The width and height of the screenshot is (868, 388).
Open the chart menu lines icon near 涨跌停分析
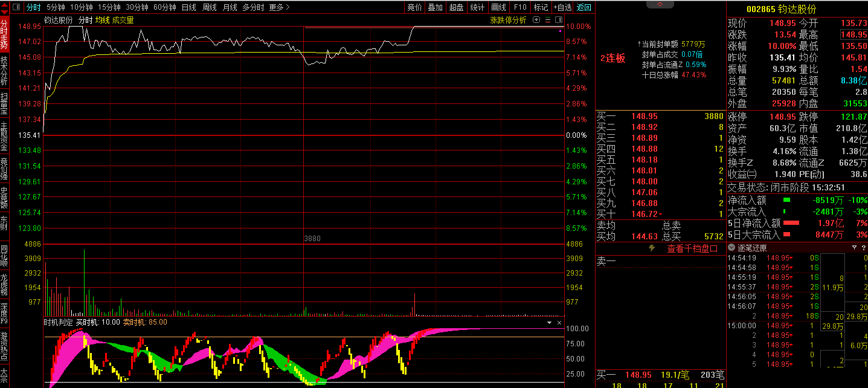point(547,20)
